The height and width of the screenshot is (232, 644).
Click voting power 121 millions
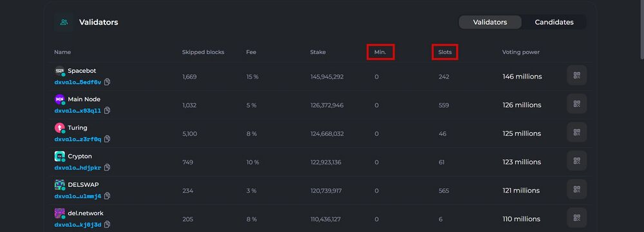tap(521, 191)
